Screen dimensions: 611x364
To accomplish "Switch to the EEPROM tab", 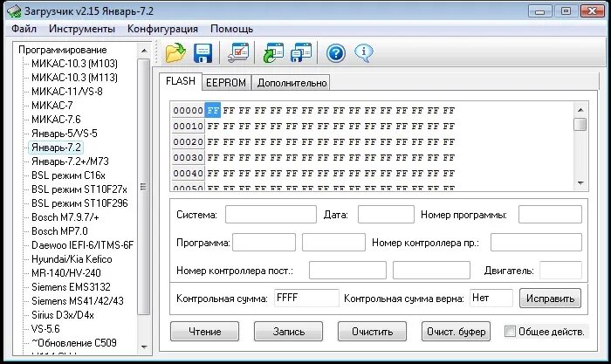I will (226, 83).
